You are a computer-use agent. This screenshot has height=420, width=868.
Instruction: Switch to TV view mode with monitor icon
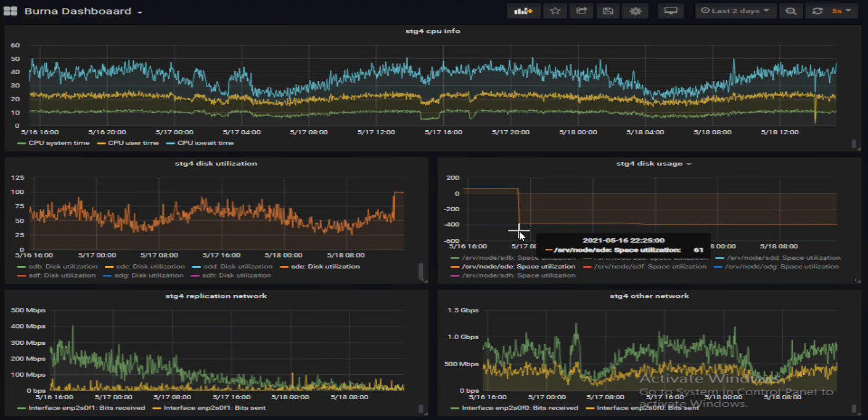(671, 11)
